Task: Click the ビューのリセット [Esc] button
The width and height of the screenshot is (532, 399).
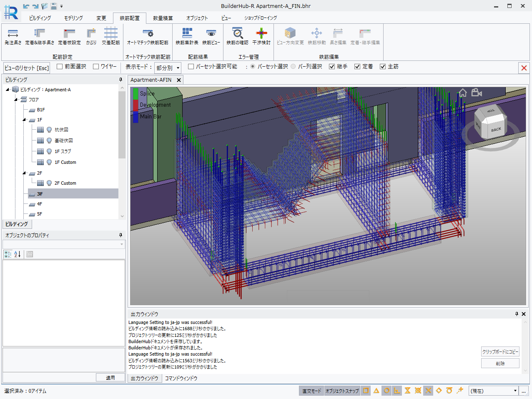Action: point(27,68)
